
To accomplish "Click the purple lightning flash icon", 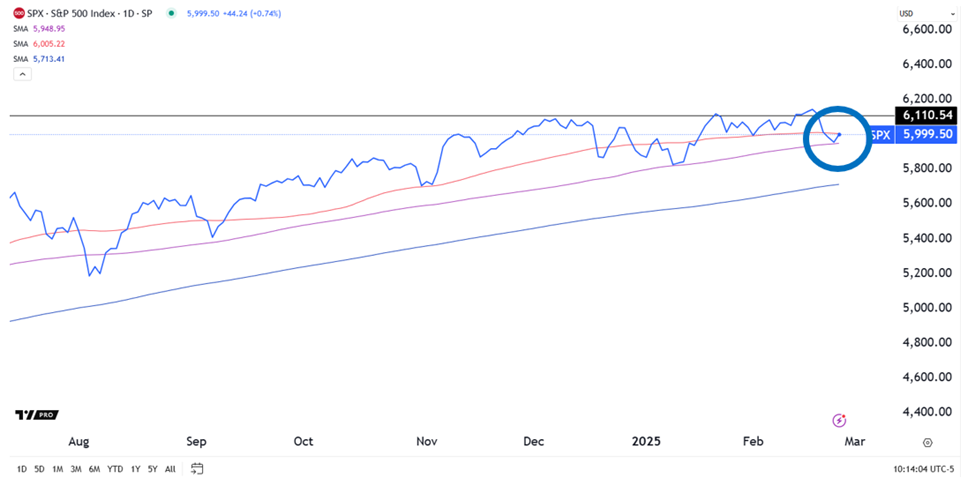I will (x=840, y=420).
